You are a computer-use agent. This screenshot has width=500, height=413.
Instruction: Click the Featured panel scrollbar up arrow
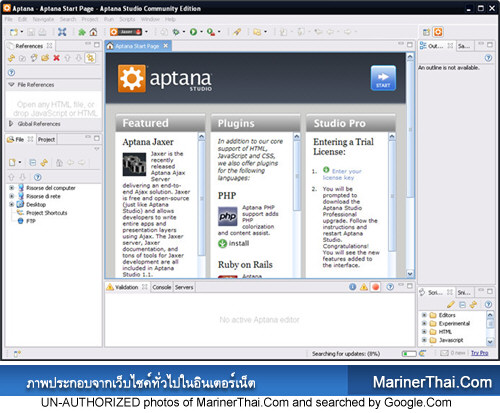(x=201, y=136)
